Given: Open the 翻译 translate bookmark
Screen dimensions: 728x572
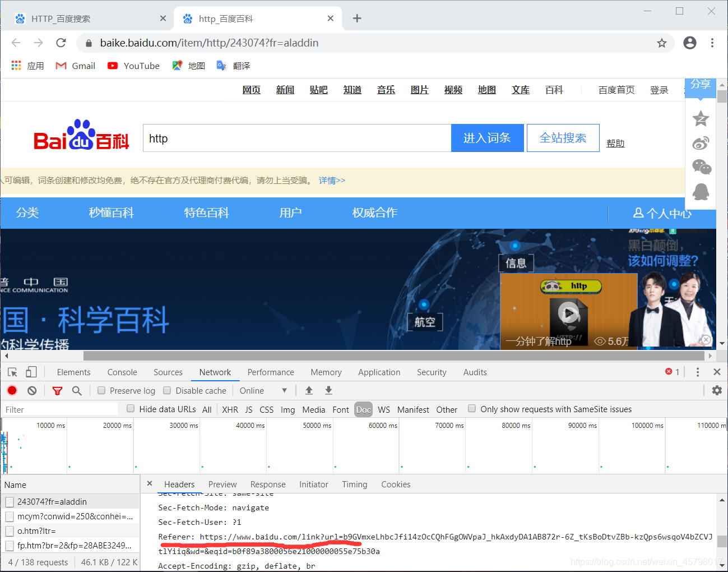Looking at the screenshot, I should pos(233,66).
